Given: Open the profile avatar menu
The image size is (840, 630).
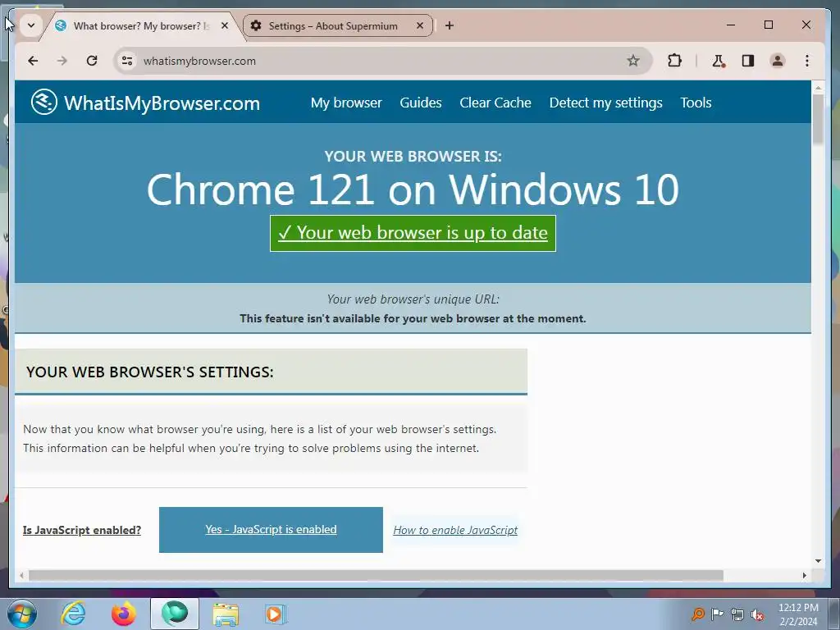Looking at the screenshot, I should [x=778, y=61].
